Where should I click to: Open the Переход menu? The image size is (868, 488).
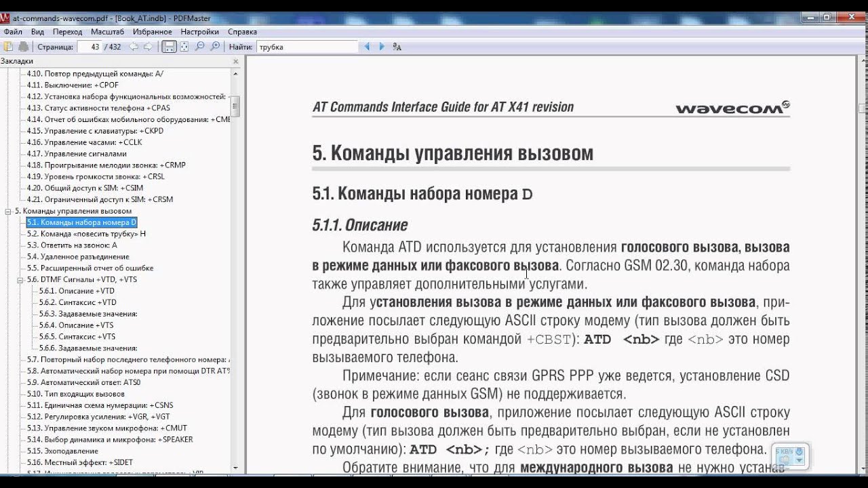click(x=68, y=32)
